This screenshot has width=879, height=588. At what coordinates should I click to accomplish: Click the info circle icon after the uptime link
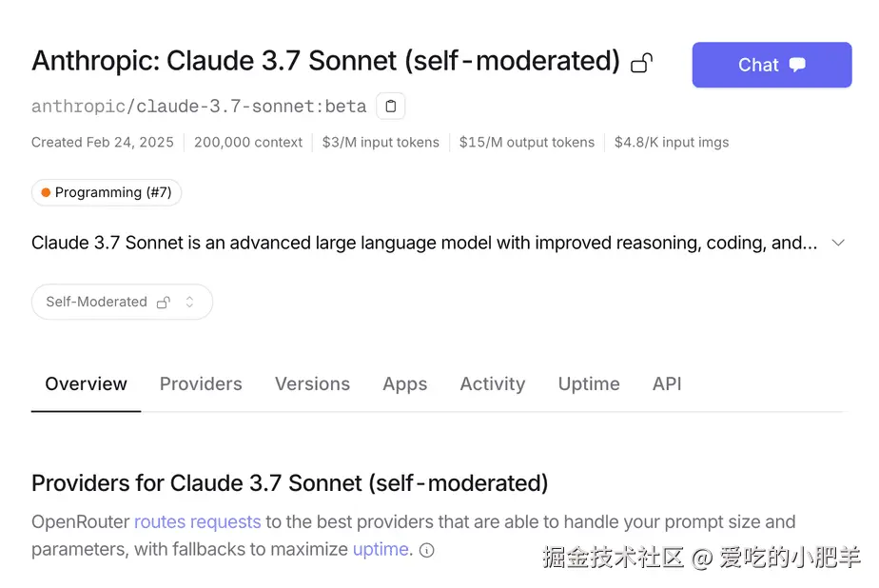[x=425, y=550]
